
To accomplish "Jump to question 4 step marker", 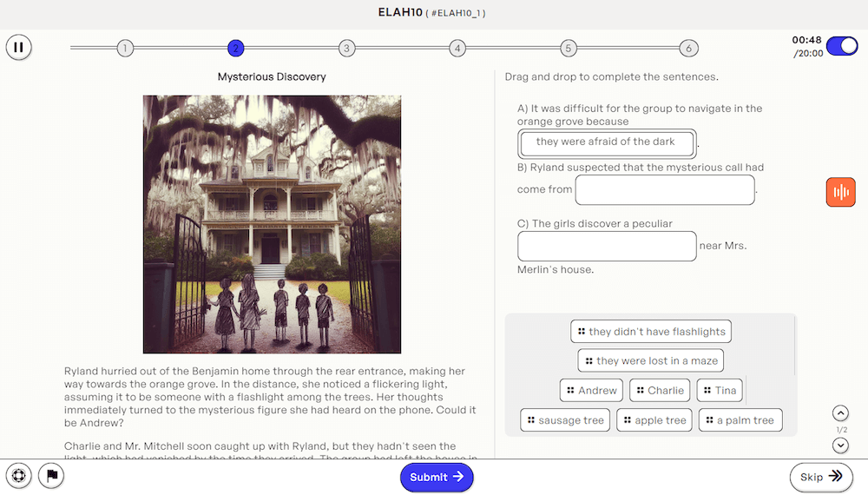I will click(457, 48).
